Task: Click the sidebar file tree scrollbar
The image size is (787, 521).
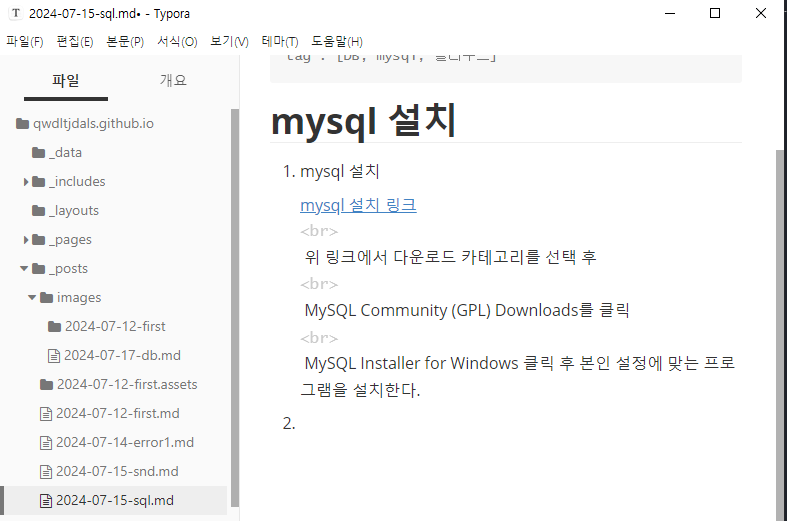Action: coord(235,308)
